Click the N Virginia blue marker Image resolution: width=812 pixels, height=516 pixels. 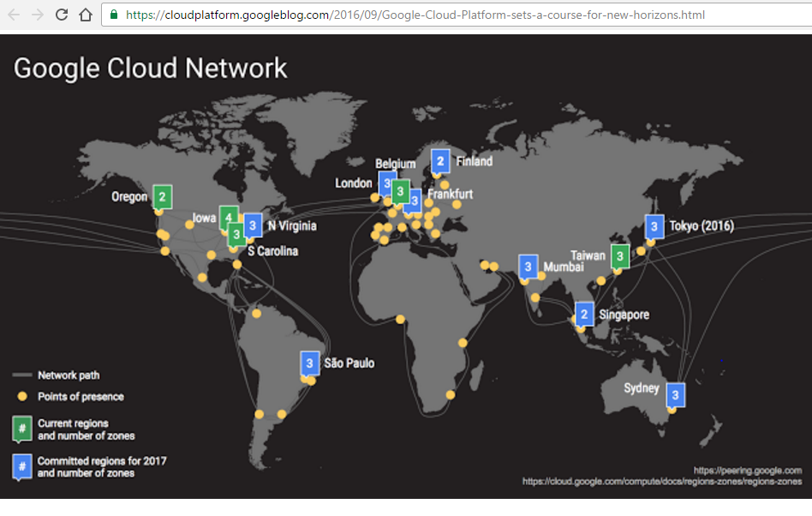click(253, 226)
